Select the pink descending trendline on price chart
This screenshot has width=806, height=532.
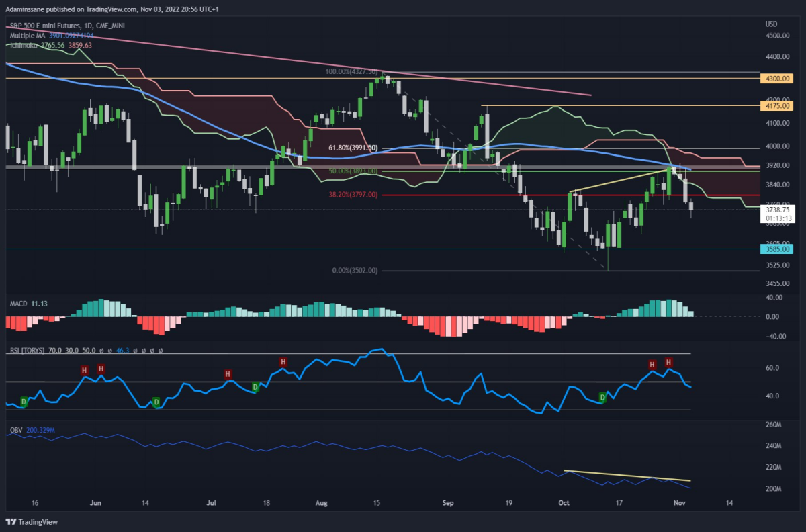pos(298,60)
